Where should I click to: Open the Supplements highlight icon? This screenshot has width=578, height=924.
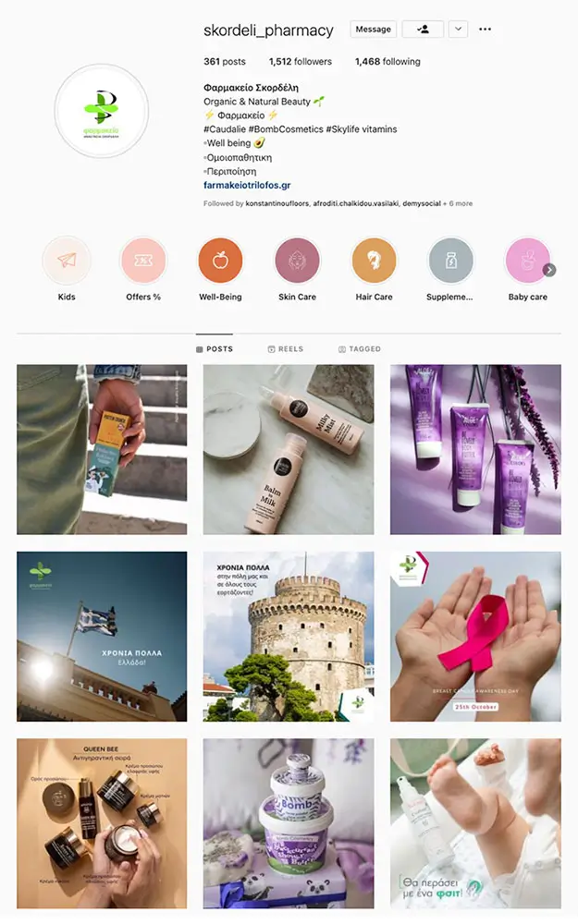pos(450,261)
